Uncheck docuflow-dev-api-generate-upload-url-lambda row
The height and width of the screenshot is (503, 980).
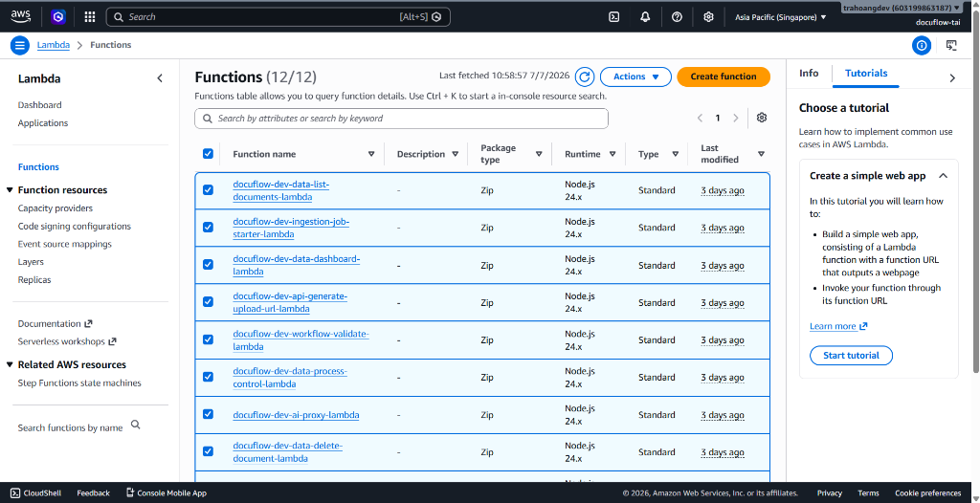pos(208,302)
